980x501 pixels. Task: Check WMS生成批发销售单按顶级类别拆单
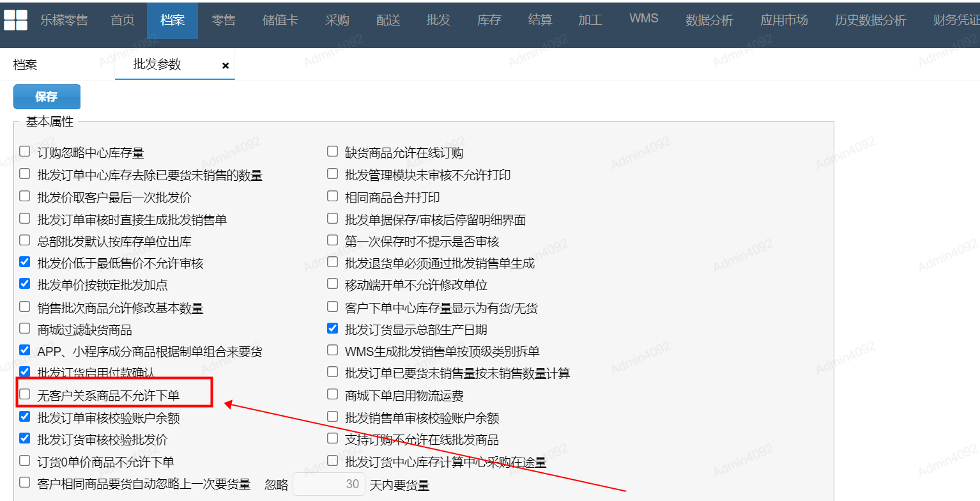(x=332, y=350)
